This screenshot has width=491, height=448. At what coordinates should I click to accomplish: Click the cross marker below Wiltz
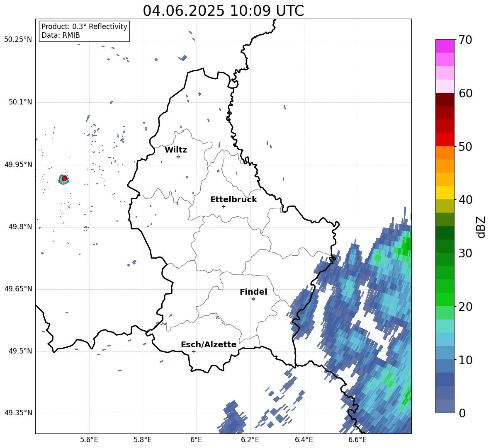tap(178, 157)
